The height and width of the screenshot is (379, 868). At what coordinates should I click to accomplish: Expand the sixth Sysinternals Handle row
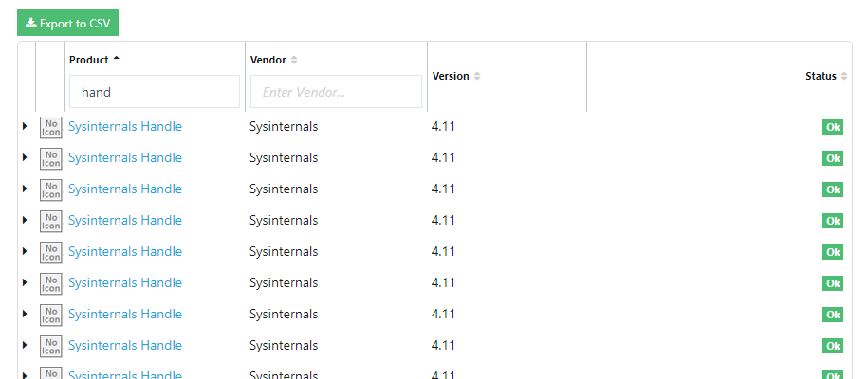(25, 282)
